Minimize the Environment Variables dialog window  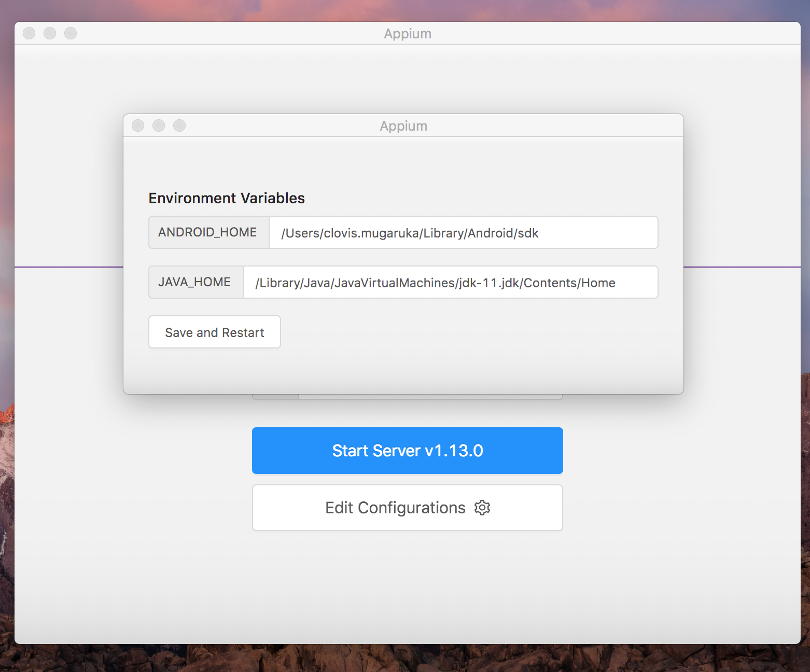159,125
